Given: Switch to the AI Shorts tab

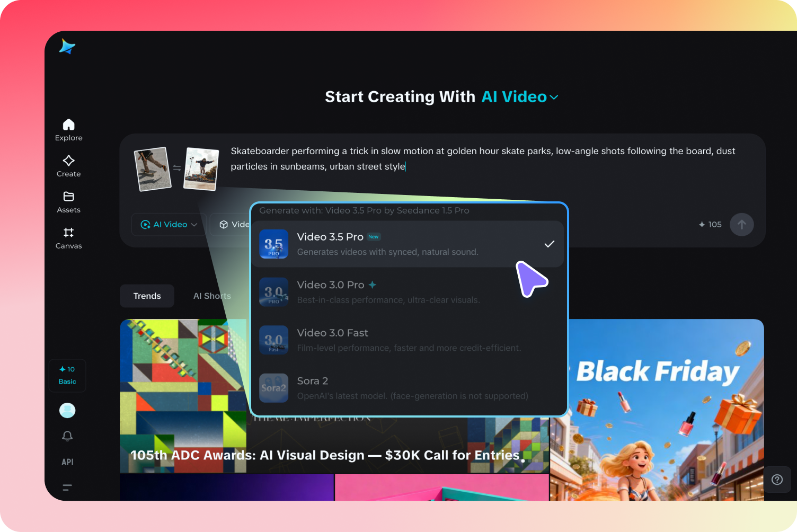Looking at the screenshot, I should [x=212, y=296].
